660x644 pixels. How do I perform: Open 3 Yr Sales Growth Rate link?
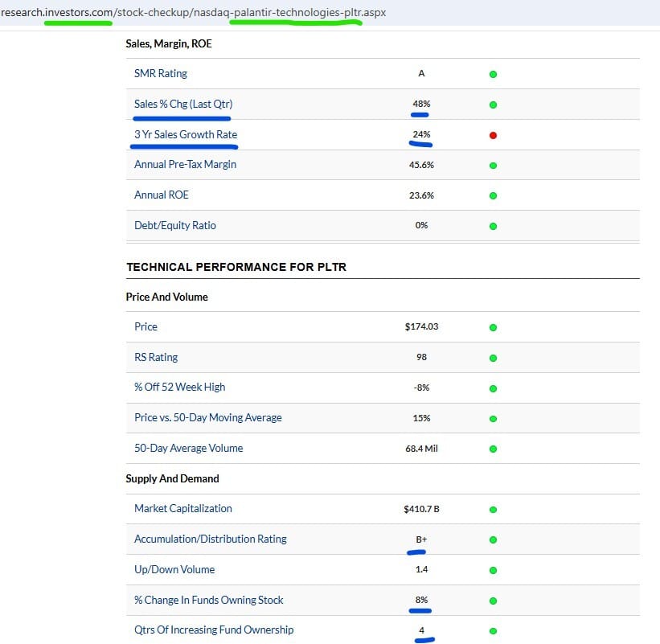pos(186,134)
